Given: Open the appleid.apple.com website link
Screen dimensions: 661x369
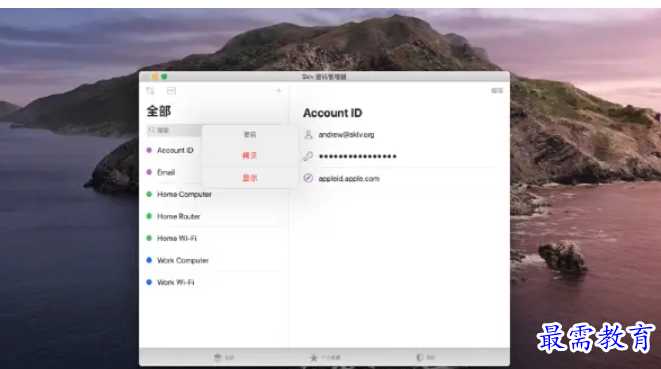Looking at the screenshot, I should [x=349, y=178].
